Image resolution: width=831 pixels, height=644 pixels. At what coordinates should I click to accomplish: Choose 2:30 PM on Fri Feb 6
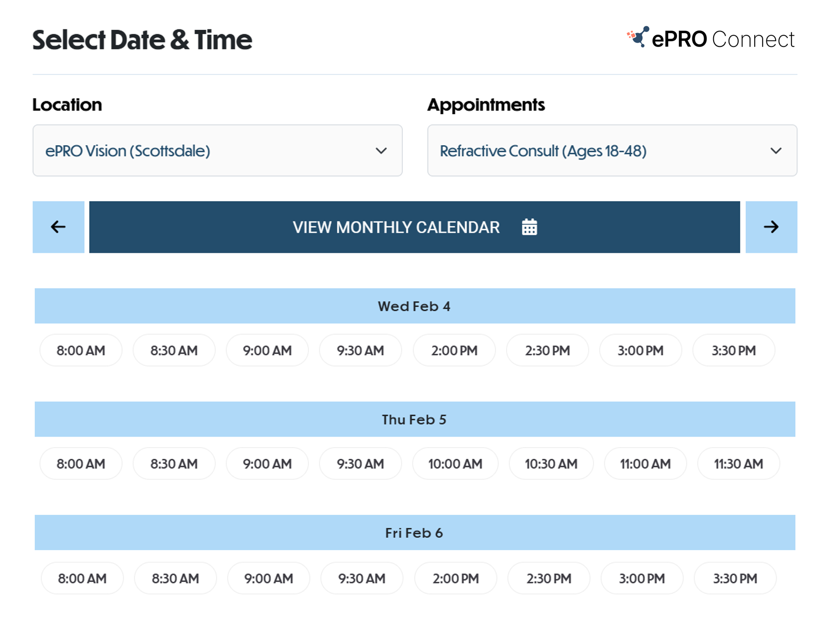pyautogui.click(x=548, y=578)
